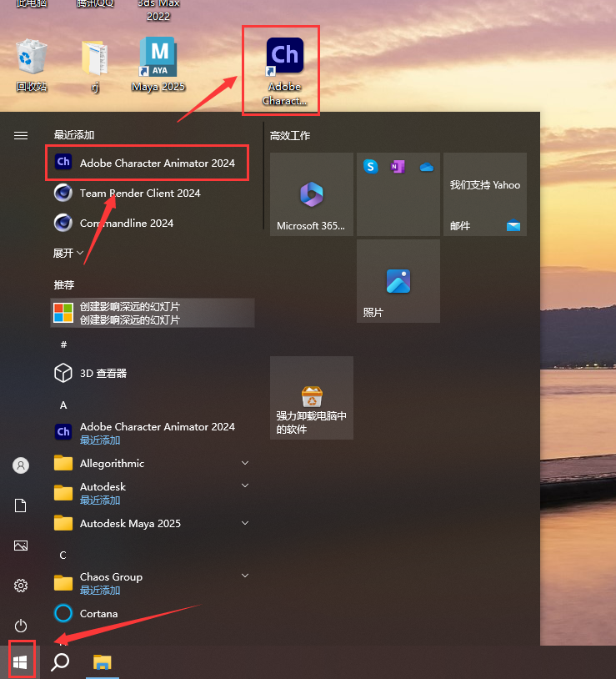Image resolution: width=616 pixels, height=679 pixels.
Task: Open the Mail tile
Action: (485, 194)
